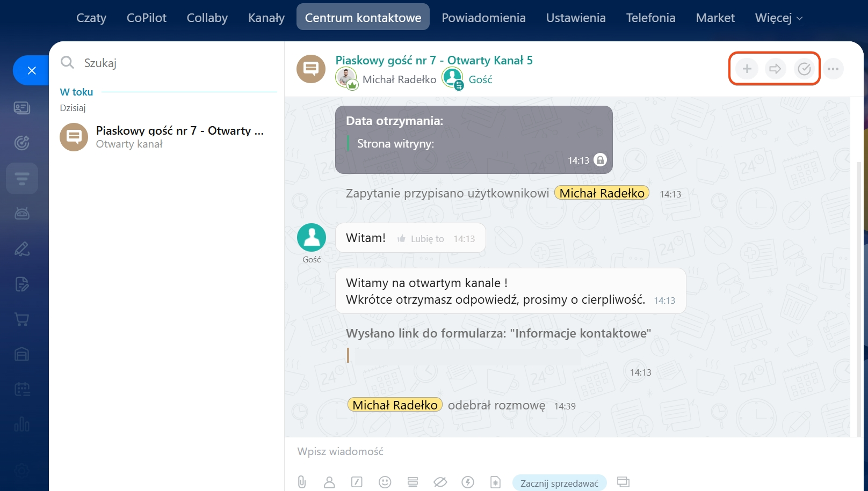Image resolution: width=868 pixels, height=491 pixels.
Task: Open the emoji picker in the message toolbar
Action: pyautogui.click(x=385, y=482)
